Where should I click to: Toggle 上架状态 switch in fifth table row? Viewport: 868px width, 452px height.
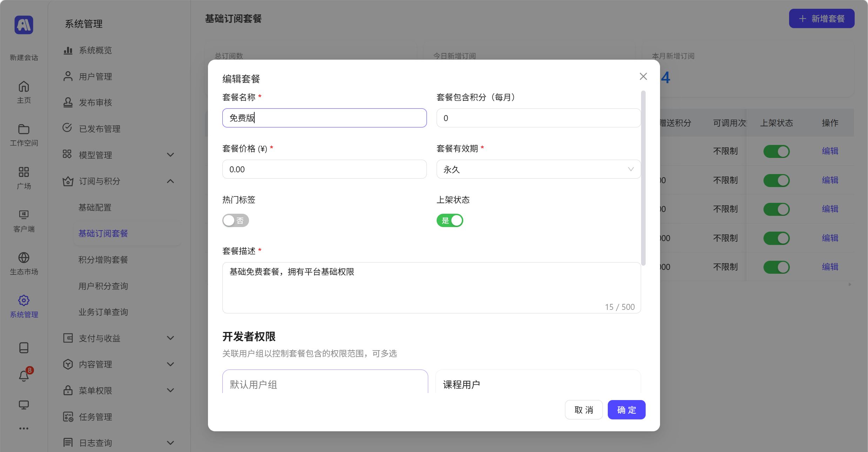776,267
